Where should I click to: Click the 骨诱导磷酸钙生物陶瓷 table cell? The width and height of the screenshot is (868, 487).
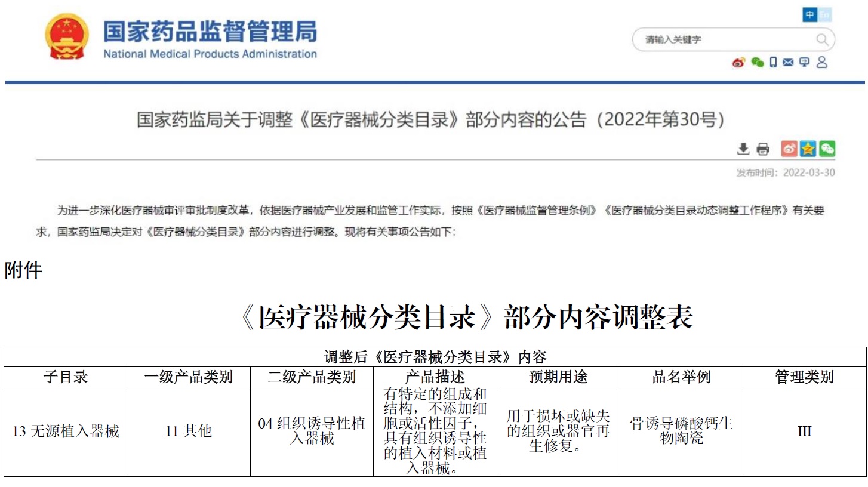(x=681, y=431)
